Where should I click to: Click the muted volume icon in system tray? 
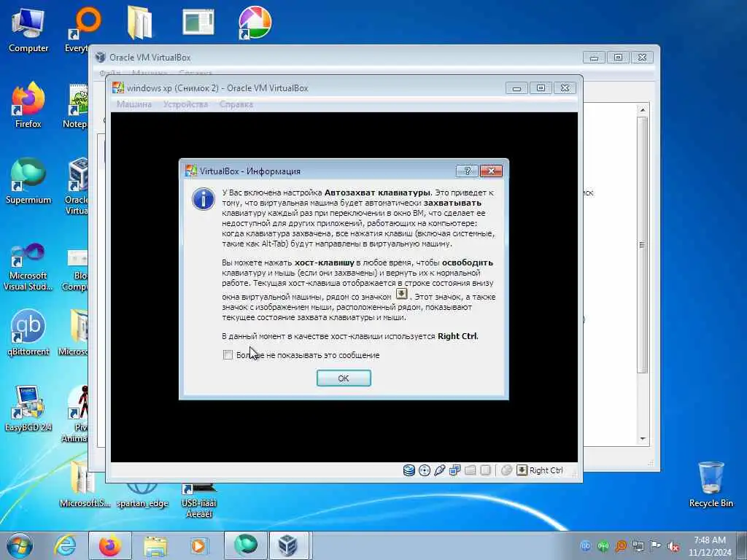[x=673, y=546]
